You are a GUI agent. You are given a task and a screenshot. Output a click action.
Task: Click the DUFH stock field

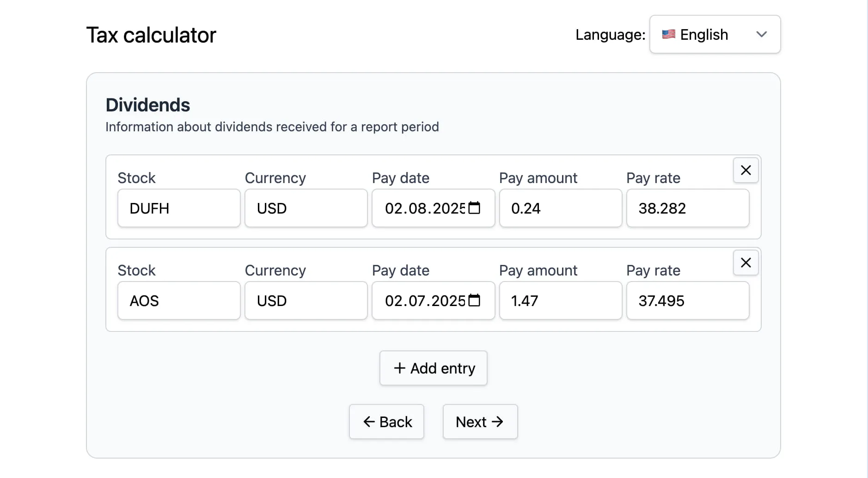coord(178,208)
